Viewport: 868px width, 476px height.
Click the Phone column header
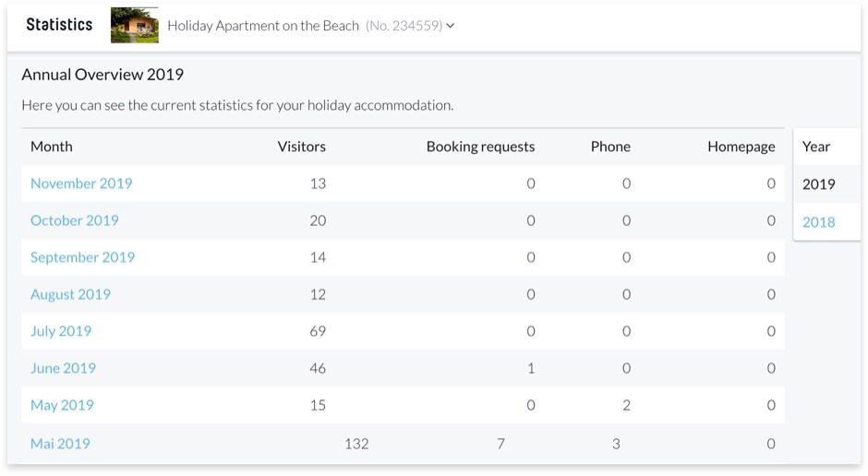tap(610, 147)
